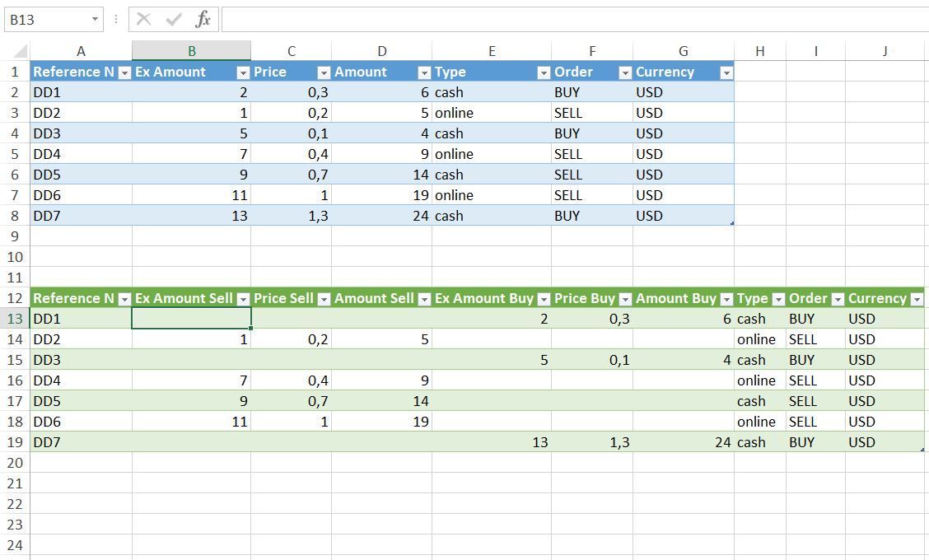Open the Order filter in green table
This screenshot has height=560, width=929.
838,299
